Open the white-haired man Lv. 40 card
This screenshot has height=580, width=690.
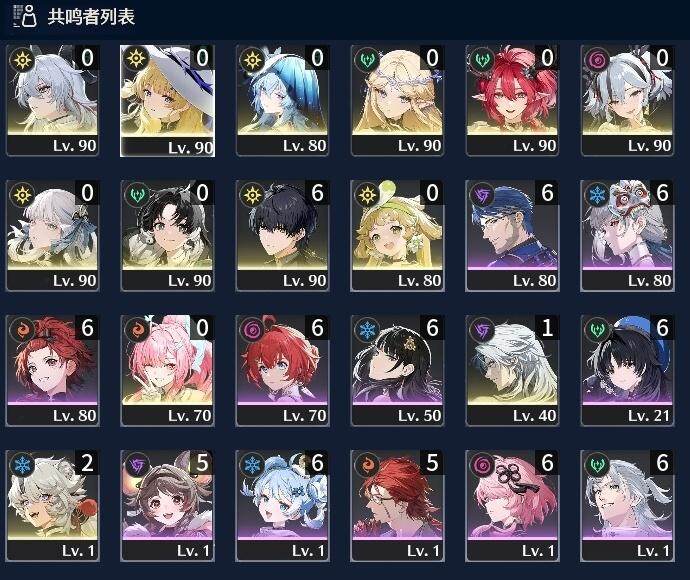[x=512, y=371]
